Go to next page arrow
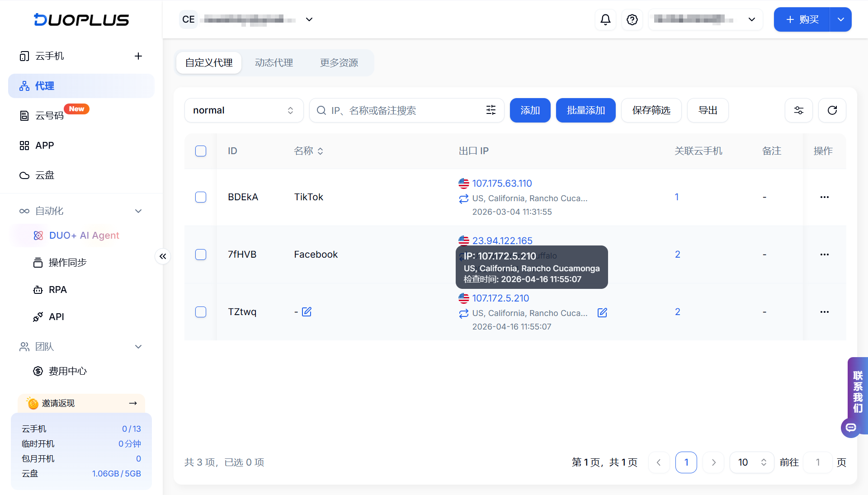This screenshot has width=868, height=495. click(x=714, y=462)
